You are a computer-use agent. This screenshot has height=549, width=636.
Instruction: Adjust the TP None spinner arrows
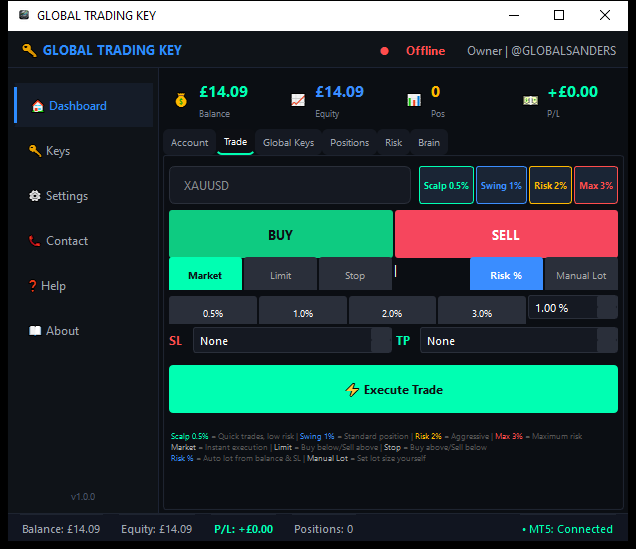point(607,341)
